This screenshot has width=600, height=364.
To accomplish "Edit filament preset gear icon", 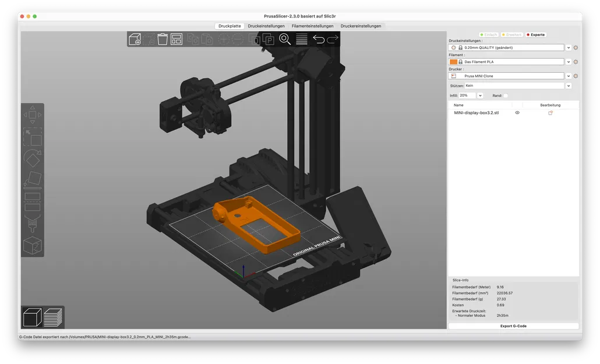I will coord(576,62).
